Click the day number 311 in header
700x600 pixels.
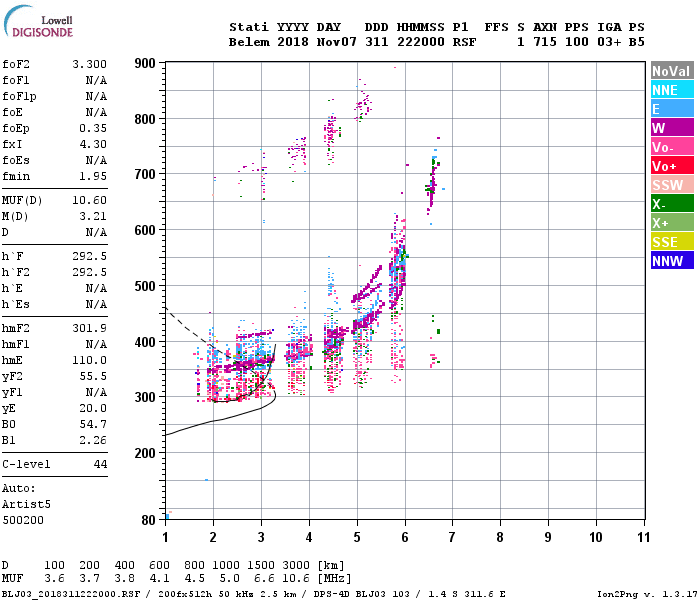pyautogui.click(x=377, y=42)
